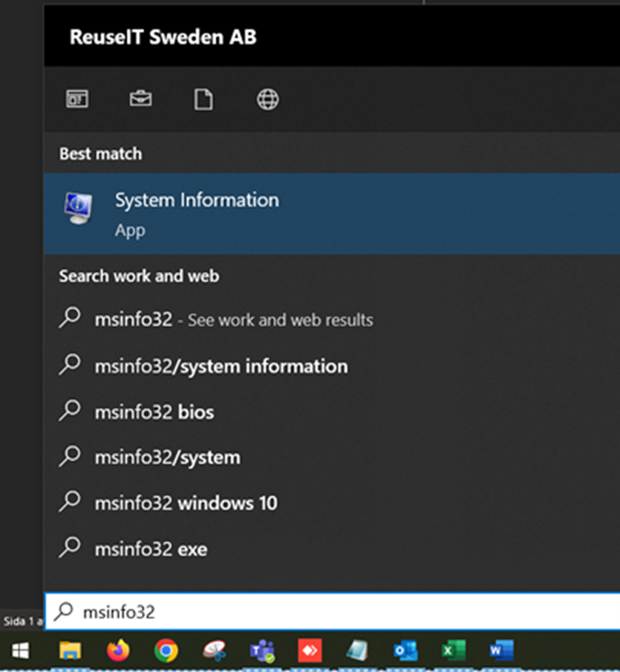Pick the 'msinfo32/system' search suggestion
The height and width of the screenshot is (672, 620).
[167, 457]
